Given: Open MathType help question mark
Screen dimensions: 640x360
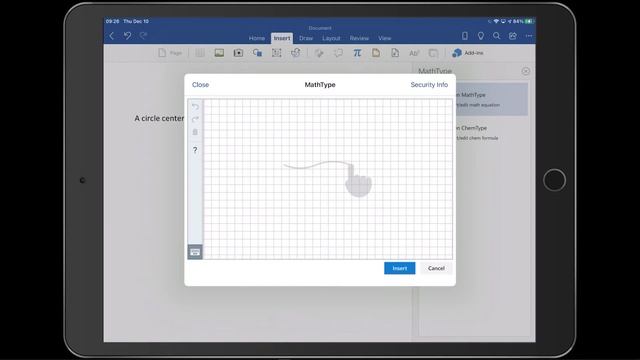Looking at the screenshot, I should [195, 150].
